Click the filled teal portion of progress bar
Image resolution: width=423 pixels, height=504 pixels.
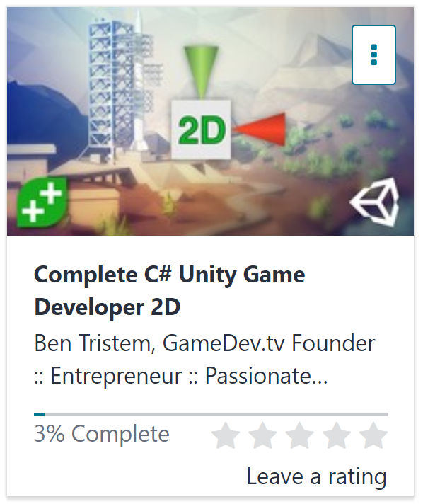pyautogui.click(x=39, y=414)
